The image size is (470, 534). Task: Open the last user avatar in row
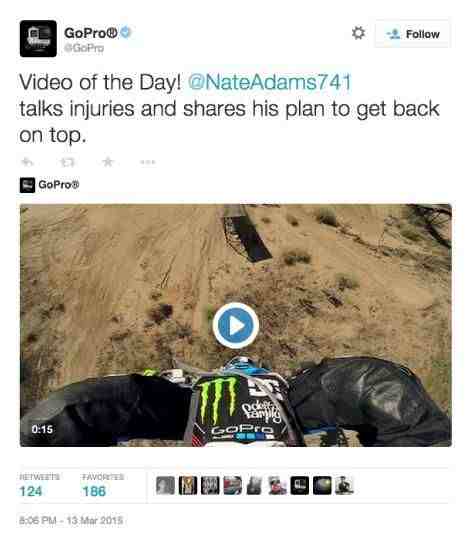tap(344, 485)
